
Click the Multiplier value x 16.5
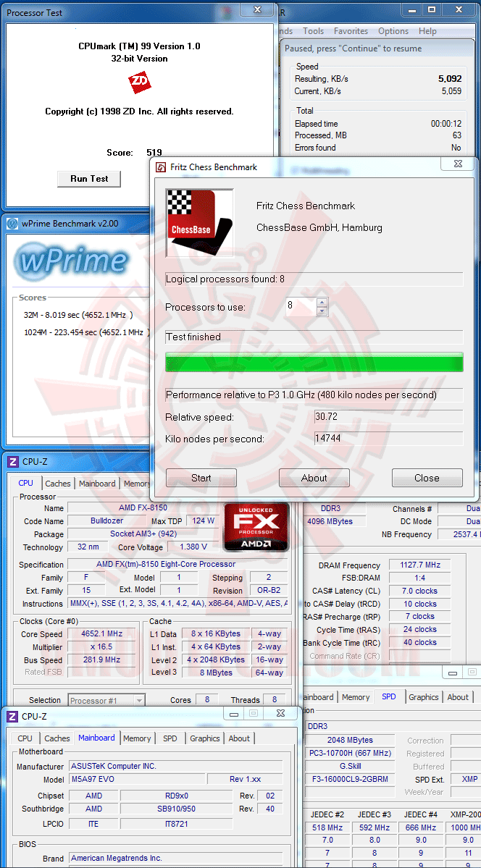click(x=101, y=647)
